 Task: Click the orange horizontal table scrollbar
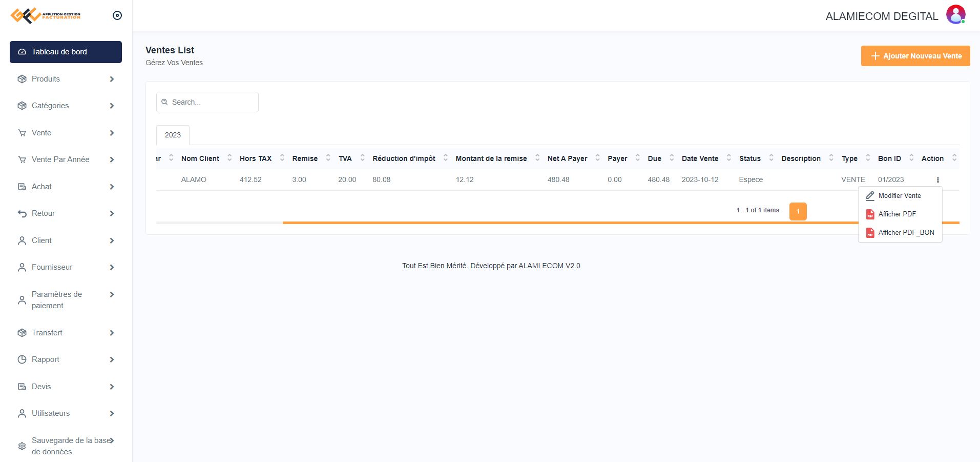[x=564, y=223]
